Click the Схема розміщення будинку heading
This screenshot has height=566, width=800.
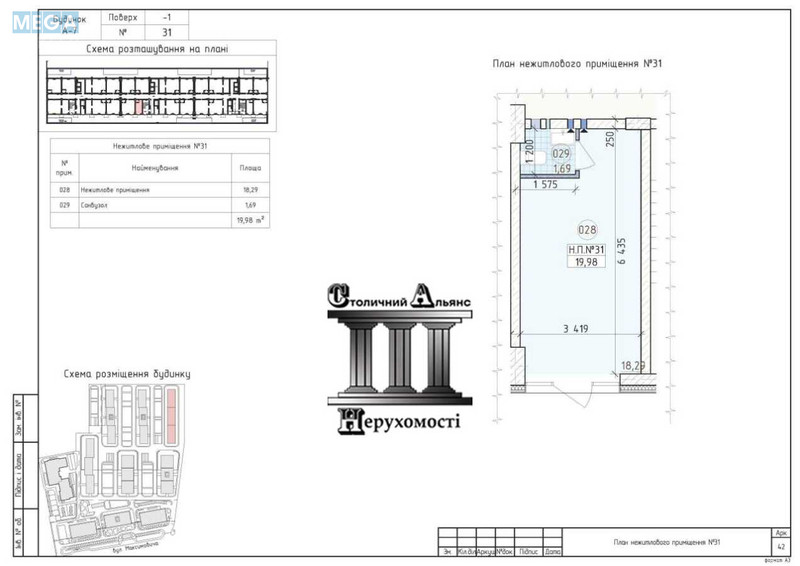(x=126, y=373)
